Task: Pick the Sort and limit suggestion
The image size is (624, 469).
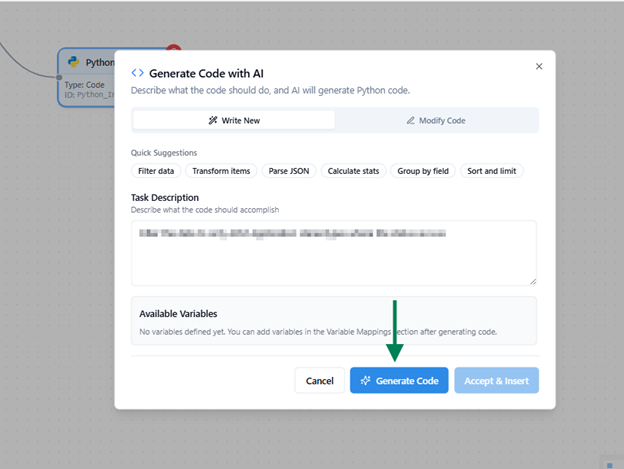Action: [x=491, y=171]
